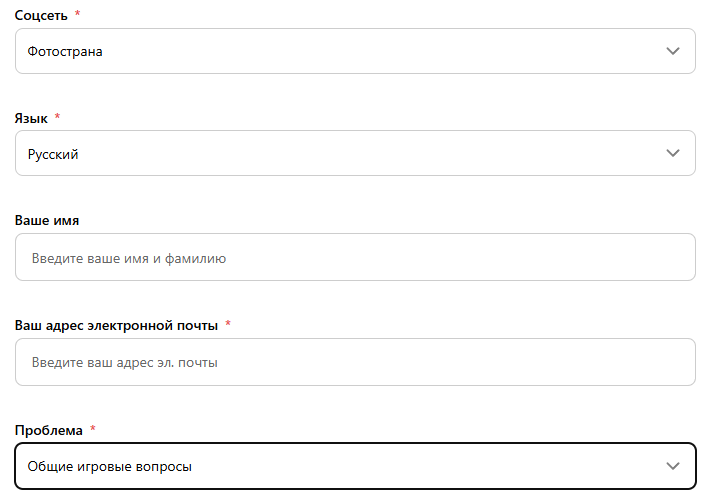
Task: Click the chevron arrow in Язык dropdown
Action: click(673, 154)
